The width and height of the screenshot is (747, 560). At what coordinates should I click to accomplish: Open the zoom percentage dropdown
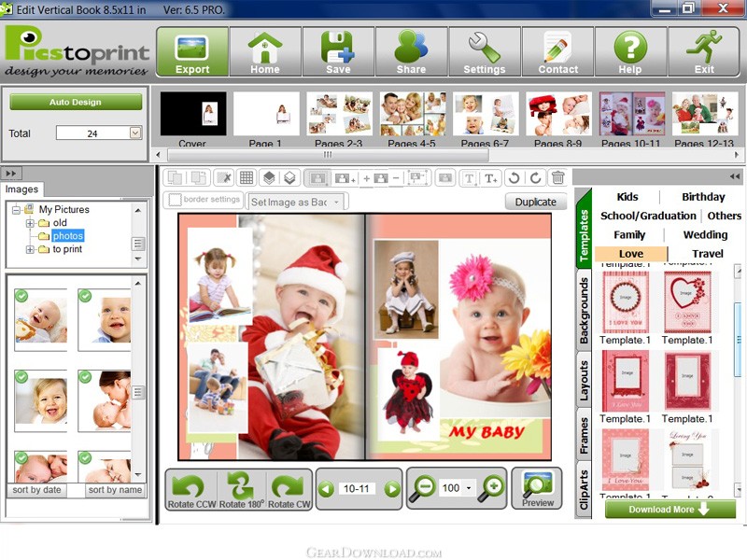(469, 488)
